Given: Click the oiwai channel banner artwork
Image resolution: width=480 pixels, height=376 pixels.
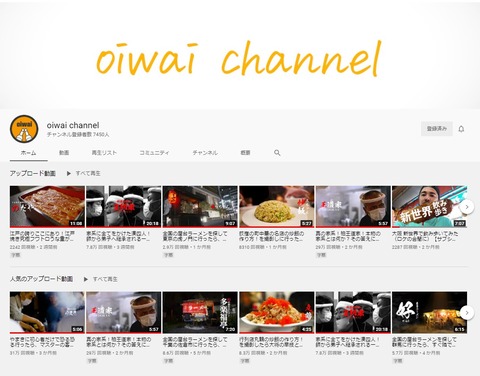Looking at the screenshot, I should pos(240,55).
